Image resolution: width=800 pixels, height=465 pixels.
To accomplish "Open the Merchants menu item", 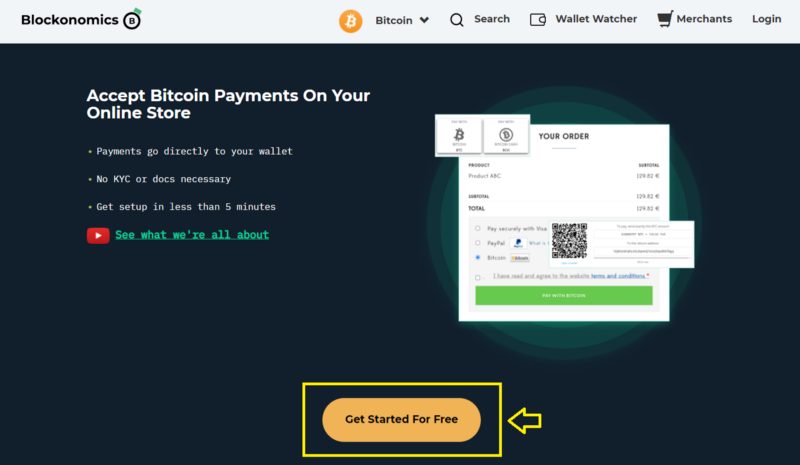I will (x=704, y=19).
